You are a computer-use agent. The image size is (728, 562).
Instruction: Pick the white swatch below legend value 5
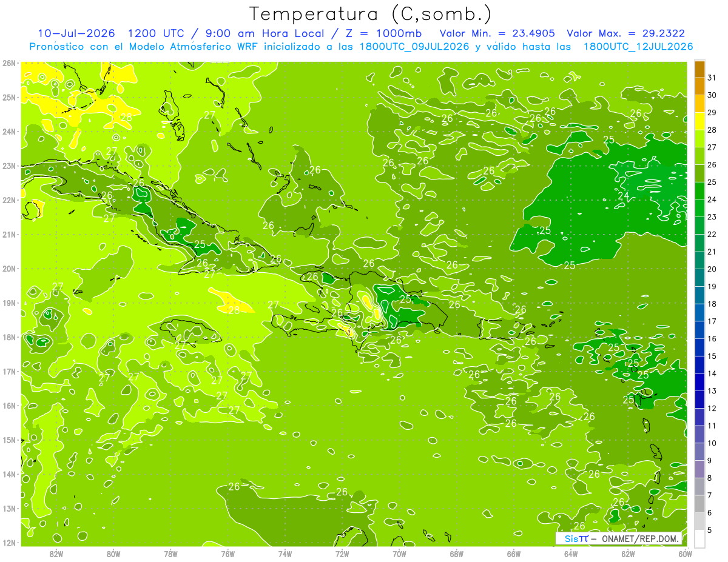(699, 538)
